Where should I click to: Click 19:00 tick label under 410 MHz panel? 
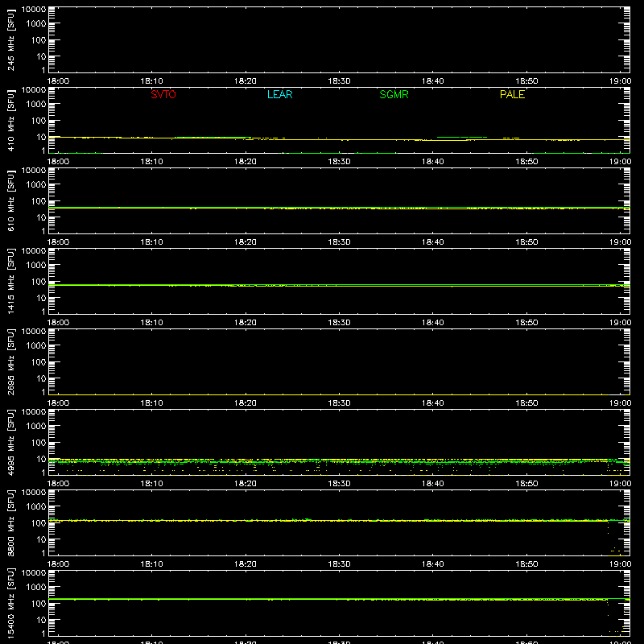point(620,162)
